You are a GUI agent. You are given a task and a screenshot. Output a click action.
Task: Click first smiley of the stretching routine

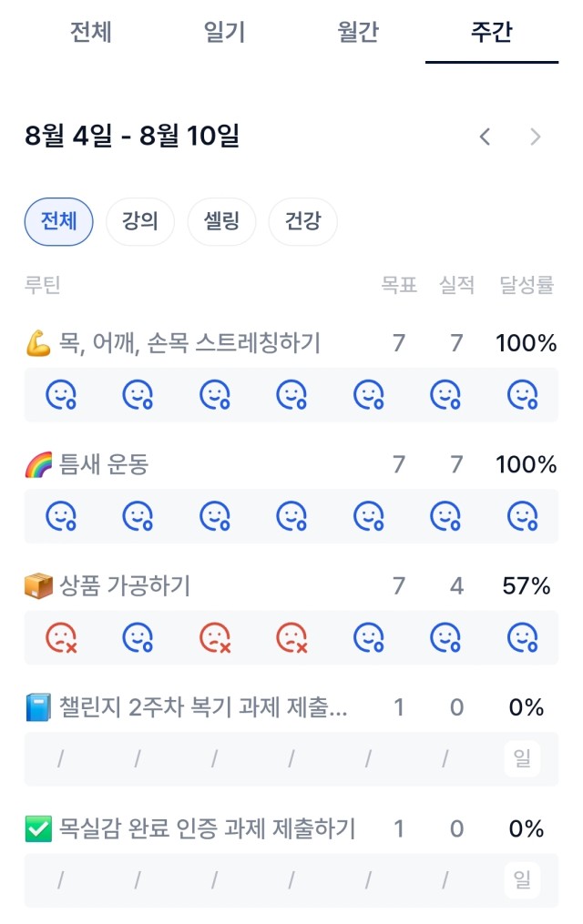tap(61, 395)
